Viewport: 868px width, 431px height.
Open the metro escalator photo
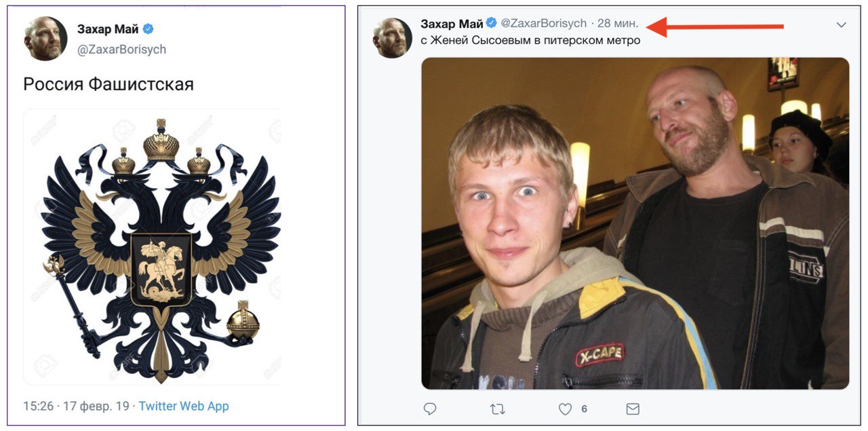[x=635, y=223]
